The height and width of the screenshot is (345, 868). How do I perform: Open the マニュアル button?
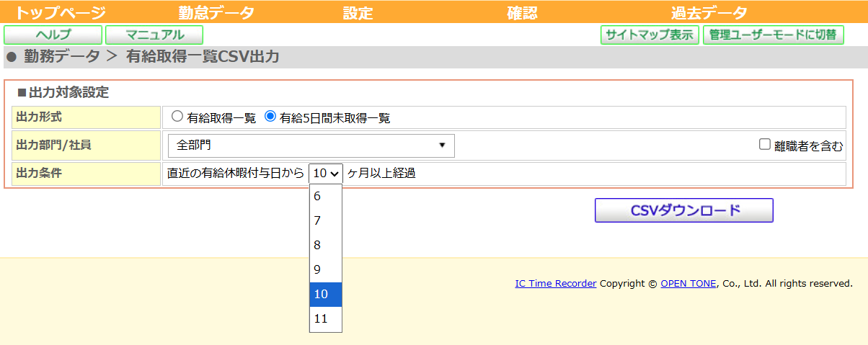click(154, 35)
